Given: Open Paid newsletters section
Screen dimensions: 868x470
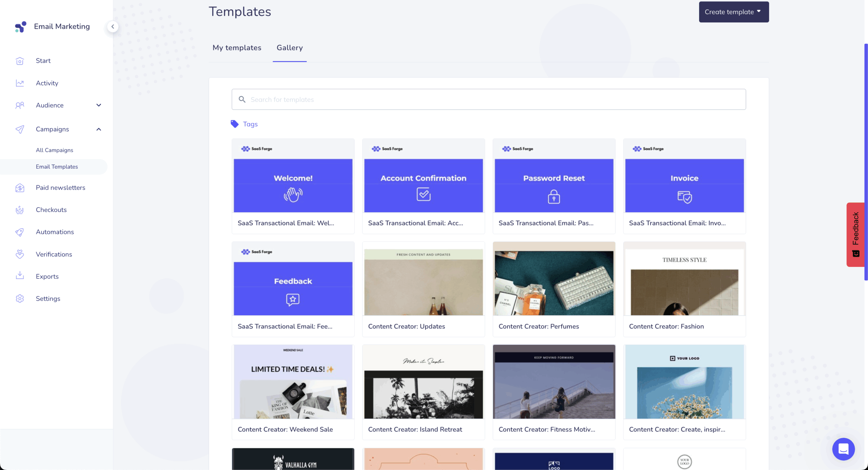Looking at the screenshot, I should pos(61,188).
